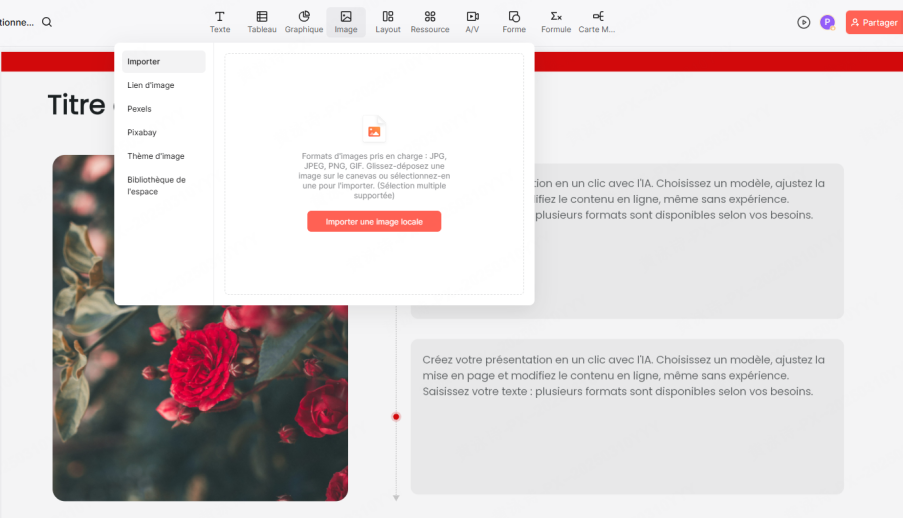Open the Carte mentale tool
Viewport: 903px width, 518px height.
[597, 21]
